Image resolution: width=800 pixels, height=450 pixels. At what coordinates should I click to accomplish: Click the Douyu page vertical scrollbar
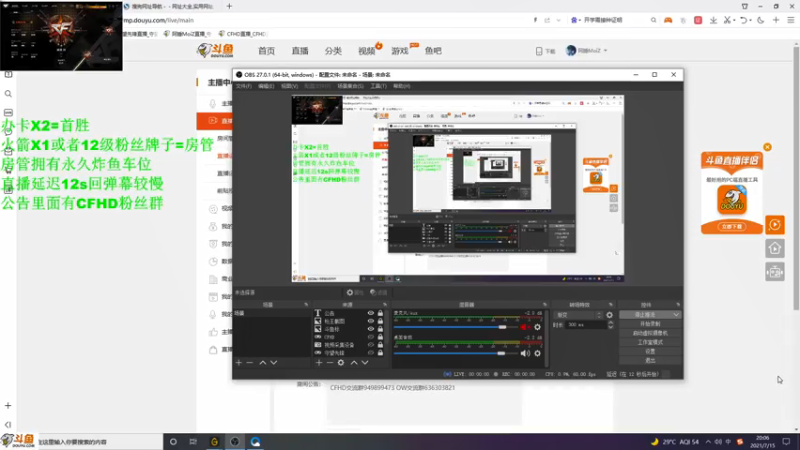pyautogui.click(x=796, y=178)
